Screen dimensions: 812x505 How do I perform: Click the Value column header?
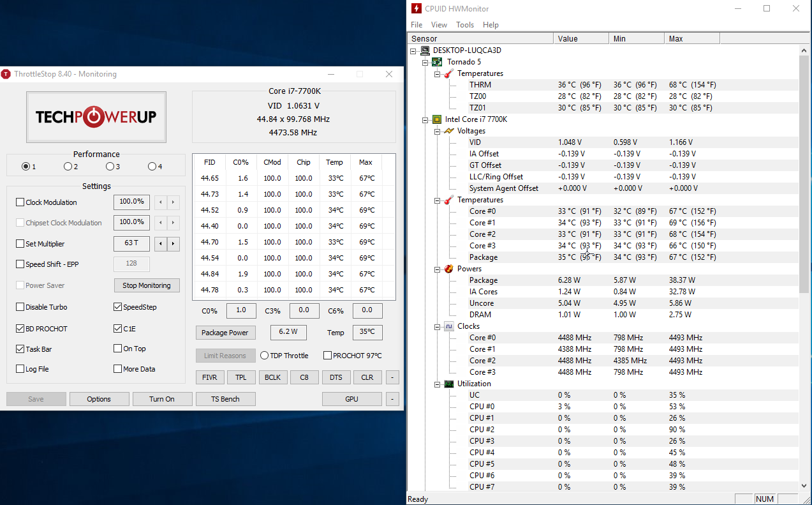(581, 38)
